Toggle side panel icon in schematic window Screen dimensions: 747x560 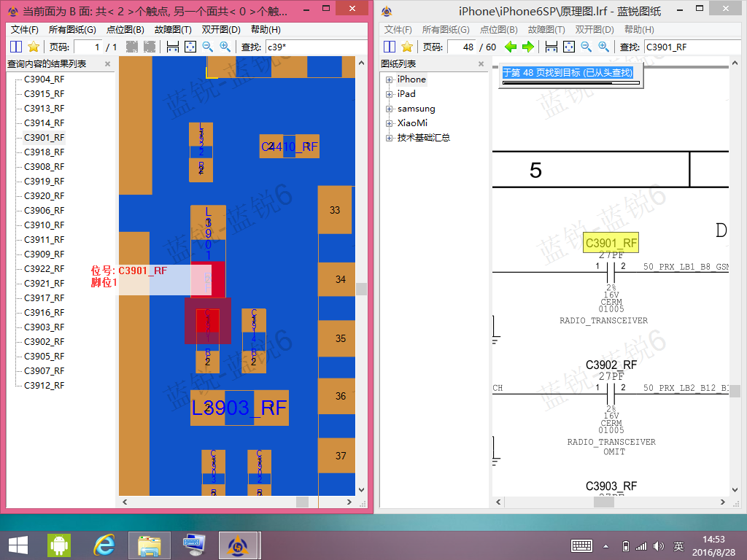click(390, 47)
